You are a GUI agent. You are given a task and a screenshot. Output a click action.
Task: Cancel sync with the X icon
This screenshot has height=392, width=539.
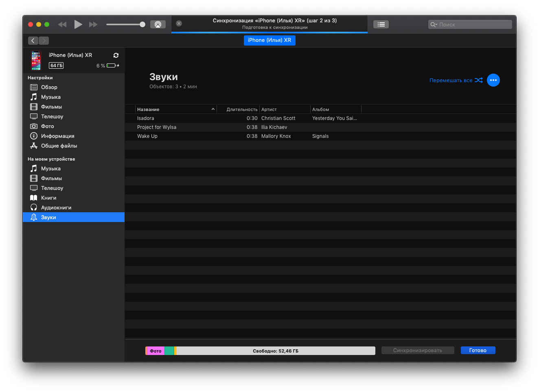pos(179,24)
